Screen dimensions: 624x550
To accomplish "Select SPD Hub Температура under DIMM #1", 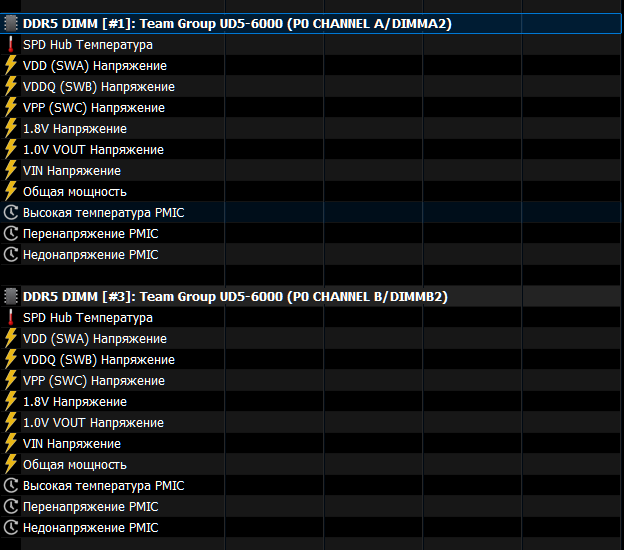I will 88,45.
